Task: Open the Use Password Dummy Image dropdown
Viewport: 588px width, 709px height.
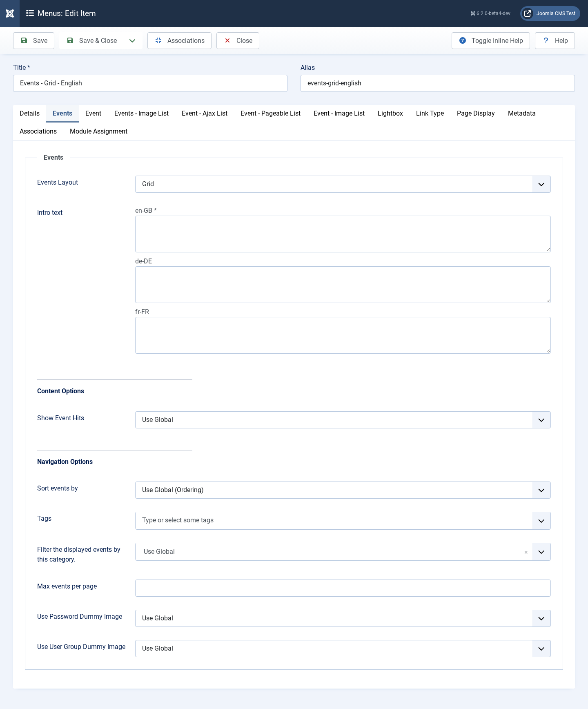Action: coord(343,618)
